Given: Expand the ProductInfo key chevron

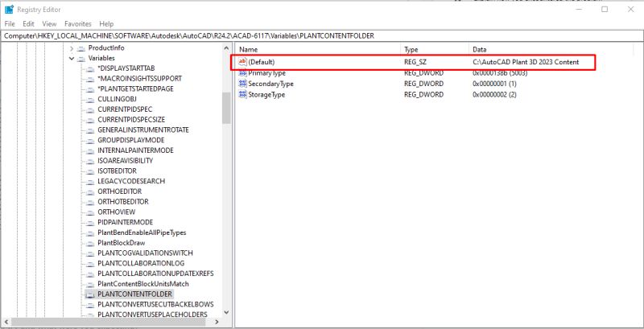Looking at the screenshot, I should pyautogui.click(x=72, y=48).
